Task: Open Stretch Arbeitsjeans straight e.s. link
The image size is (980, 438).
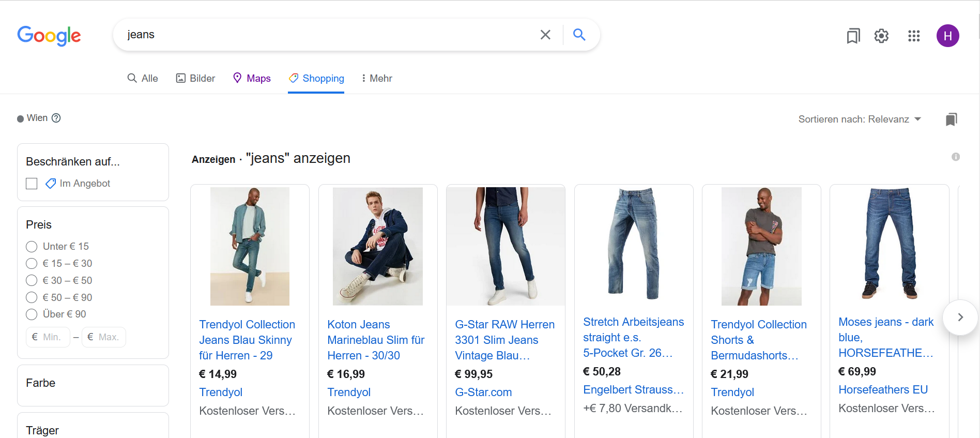Action: (633, 338)
